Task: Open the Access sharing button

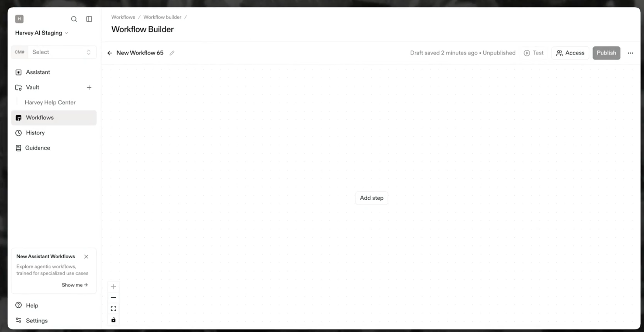Action: [x=570, y=53]
